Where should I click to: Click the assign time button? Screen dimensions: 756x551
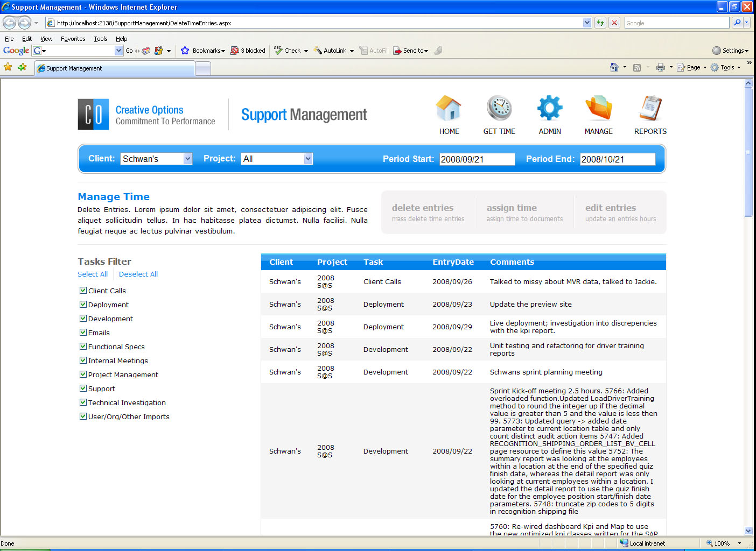click(524, 213)
